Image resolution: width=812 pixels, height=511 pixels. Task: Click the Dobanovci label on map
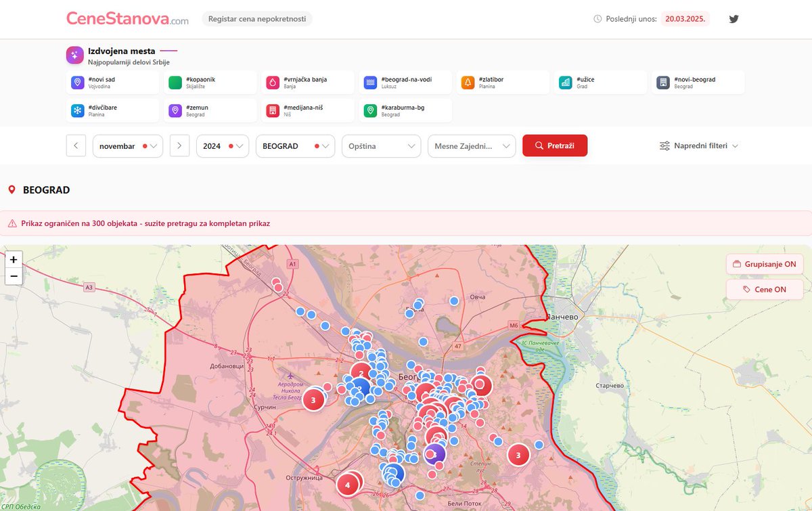[227, 366]
